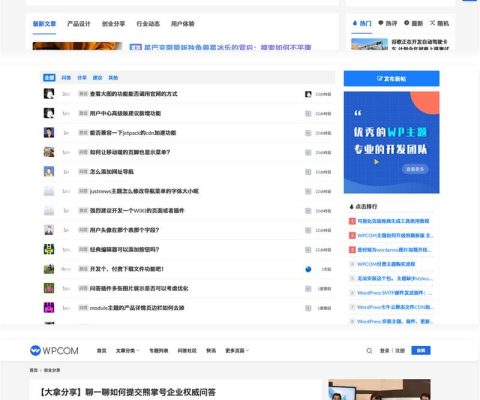This screenshot has height=400, width=480.
Task: Select the 最新 clock tab
Action: pos(413,23)
